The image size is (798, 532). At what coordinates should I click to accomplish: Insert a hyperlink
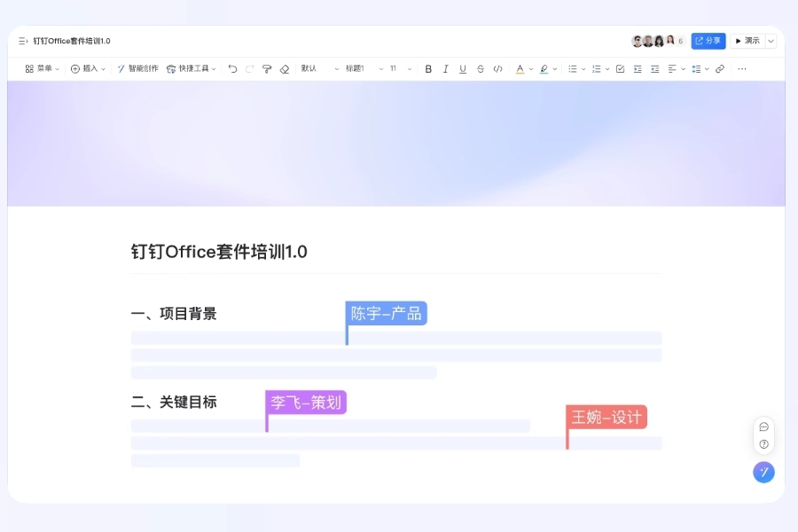click(720, 69)
